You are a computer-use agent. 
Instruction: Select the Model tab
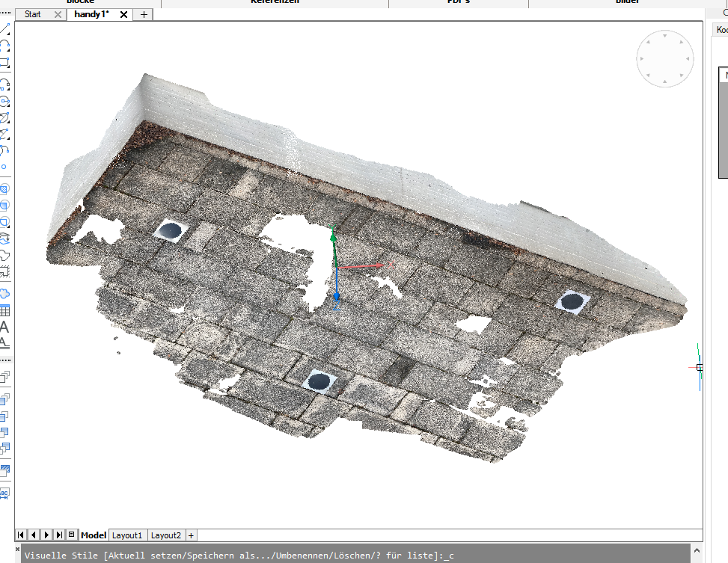click(94, 535)
